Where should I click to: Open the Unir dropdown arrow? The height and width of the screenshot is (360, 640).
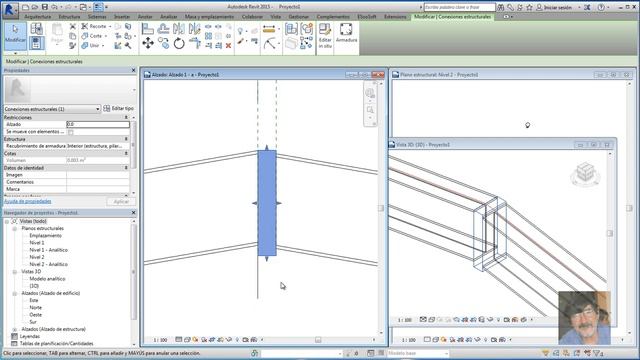pos(103,46)
